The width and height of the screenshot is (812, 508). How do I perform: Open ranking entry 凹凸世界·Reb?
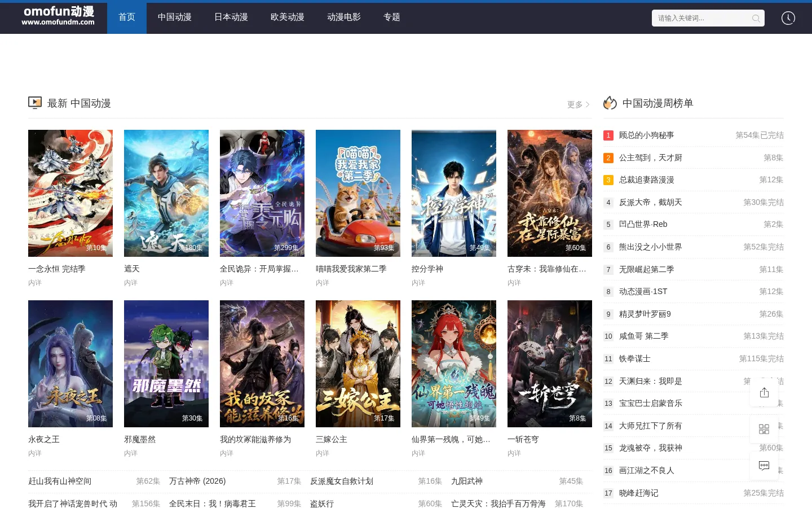pyautogui.click(x=643, y=224)
